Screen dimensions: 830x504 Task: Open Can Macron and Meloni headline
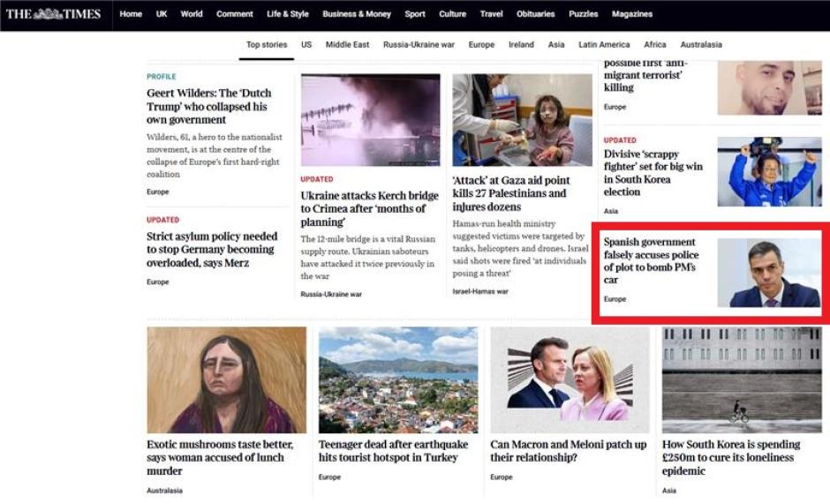coord(568,451)
